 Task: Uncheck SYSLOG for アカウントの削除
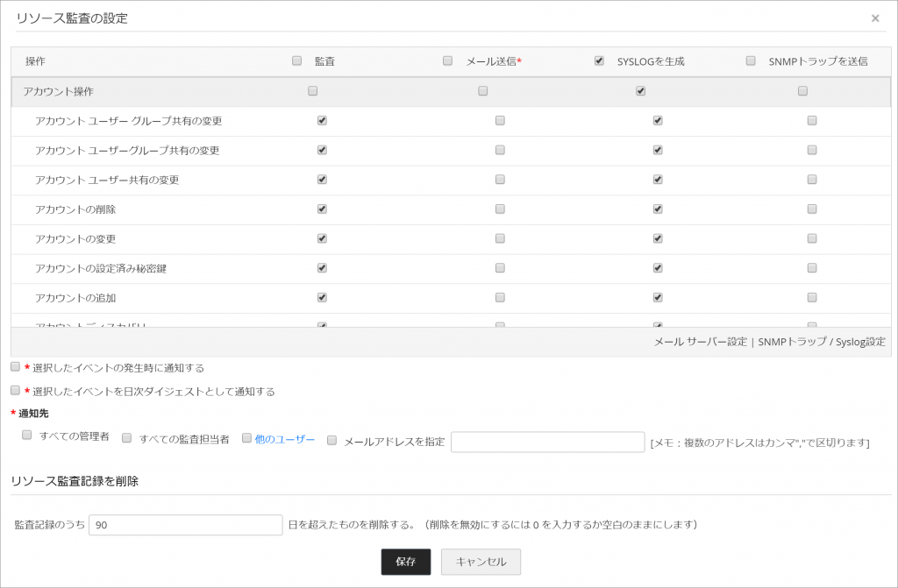click(658, 209)
